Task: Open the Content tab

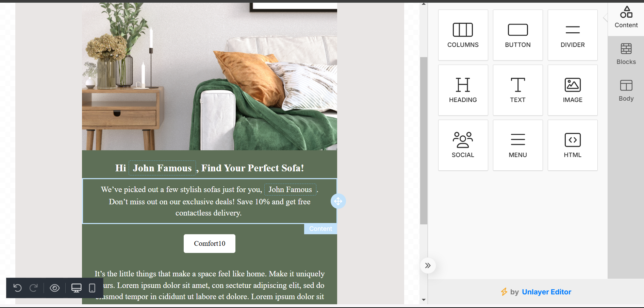Action: pos(626,17)
